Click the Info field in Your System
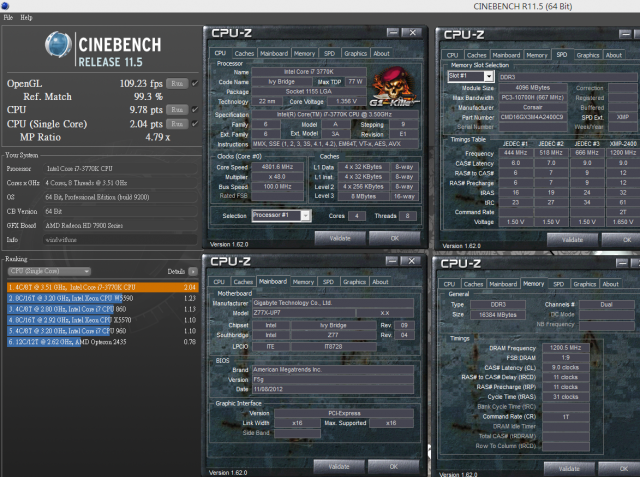This screenshot has width=640, height=477. (120, 240)
